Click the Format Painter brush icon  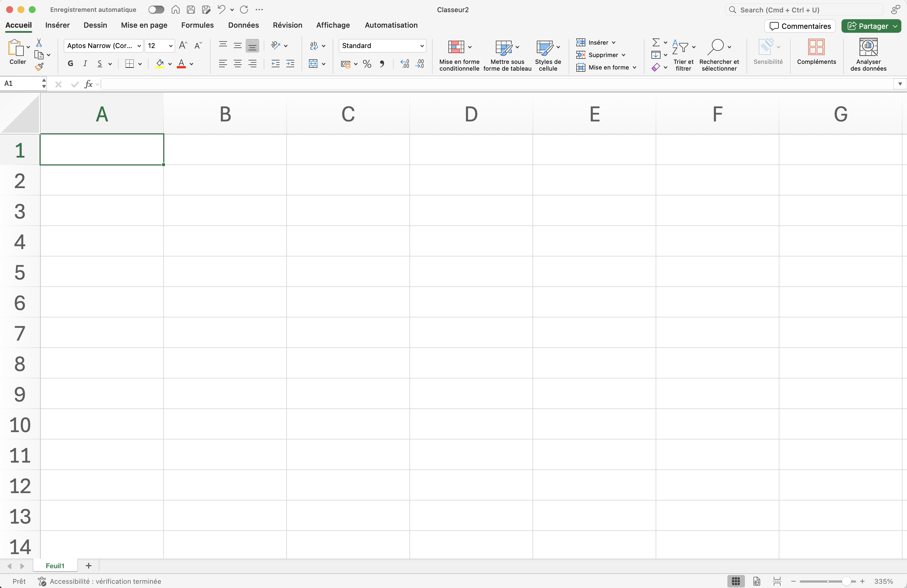click(39, 67)
